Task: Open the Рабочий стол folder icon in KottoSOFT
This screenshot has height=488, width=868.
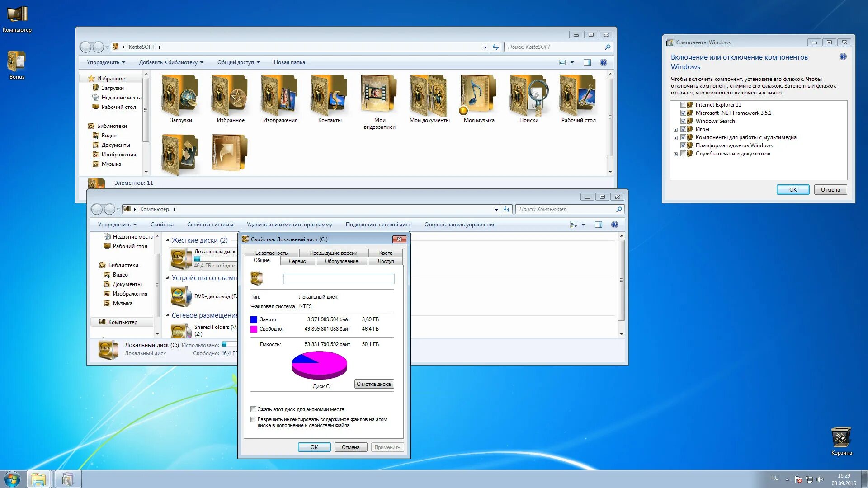Action: pos(579,96)
